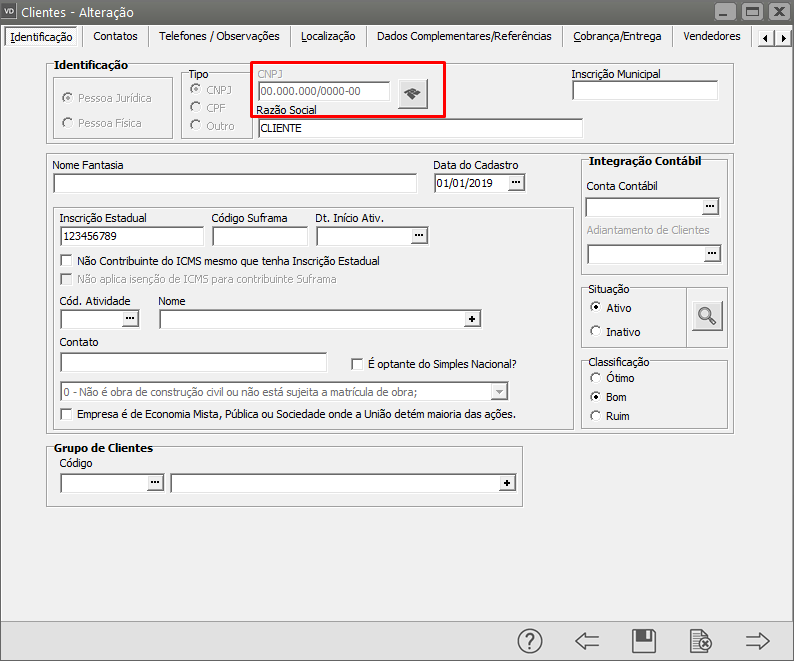
Task: Open the Conta Contábil lookup button
Action: click(711, 207)
